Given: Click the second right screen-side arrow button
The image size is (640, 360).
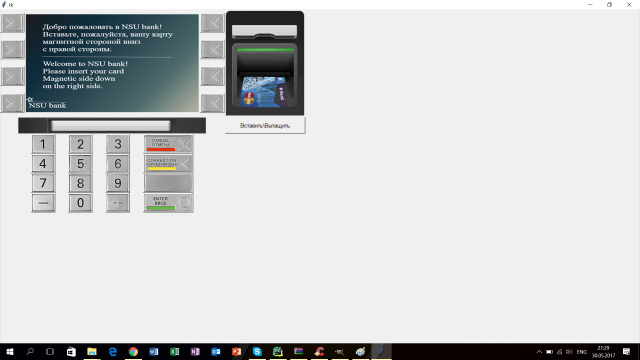Looking at the screenshot, I should coord(213,49).
